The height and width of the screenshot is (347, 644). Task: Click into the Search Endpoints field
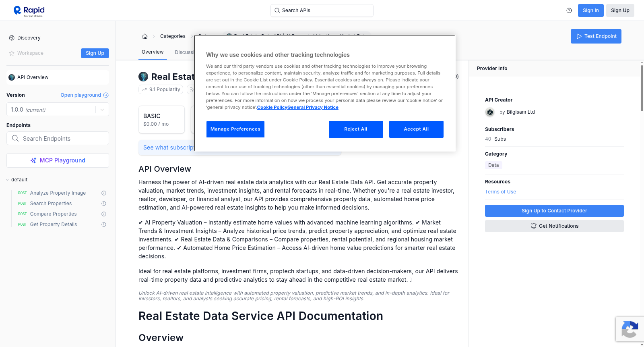[58, 138]
